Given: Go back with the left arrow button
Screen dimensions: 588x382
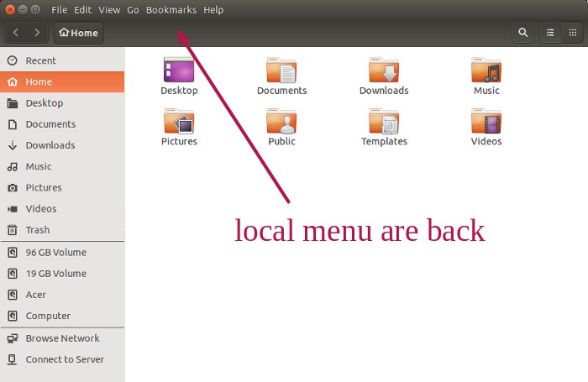Looking at the screenshot, I should [16, 33].
